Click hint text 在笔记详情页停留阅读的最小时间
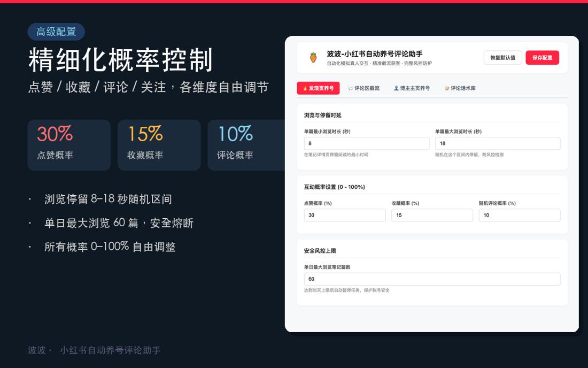The height and width of the screenshot is (368, 588). [x=336, y=155]
